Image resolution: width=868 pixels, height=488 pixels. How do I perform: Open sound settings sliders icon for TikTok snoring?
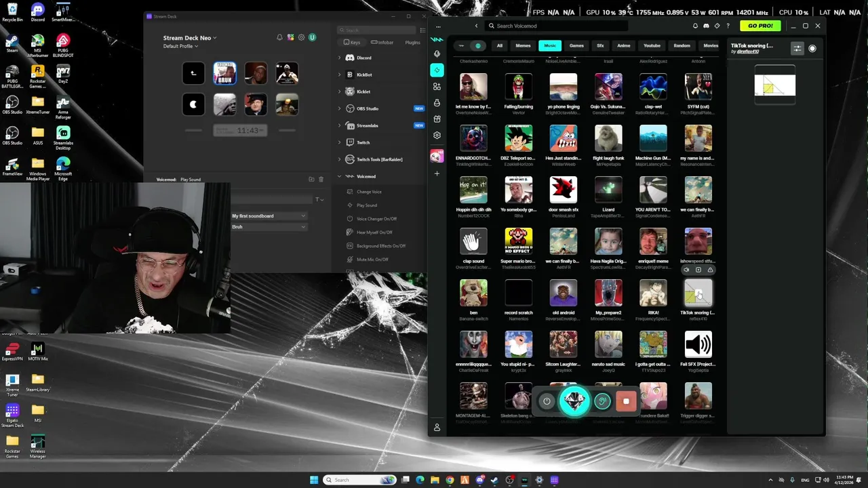click(x=797, y=49)
